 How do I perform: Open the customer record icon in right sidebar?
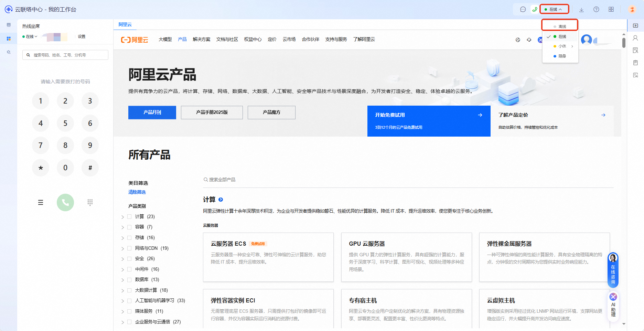pyautogui.click(x=635, y=50)
